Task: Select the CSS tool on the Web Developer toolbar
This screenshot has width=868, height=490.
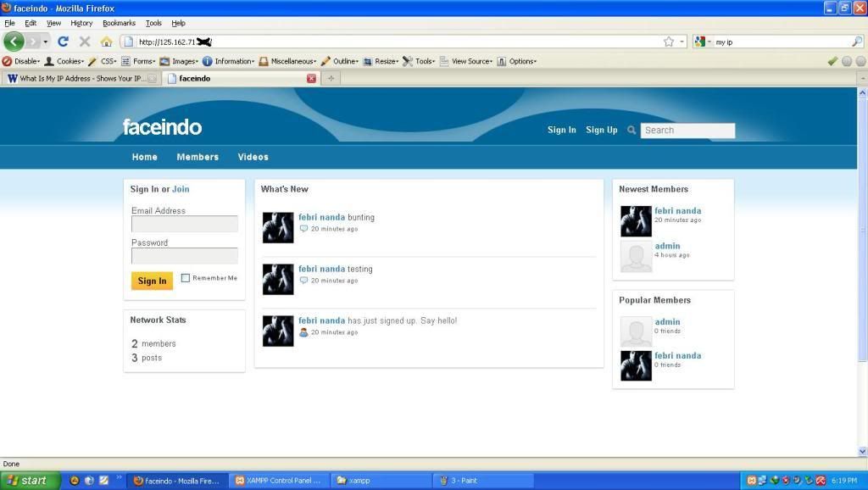Action: [106, 60]
